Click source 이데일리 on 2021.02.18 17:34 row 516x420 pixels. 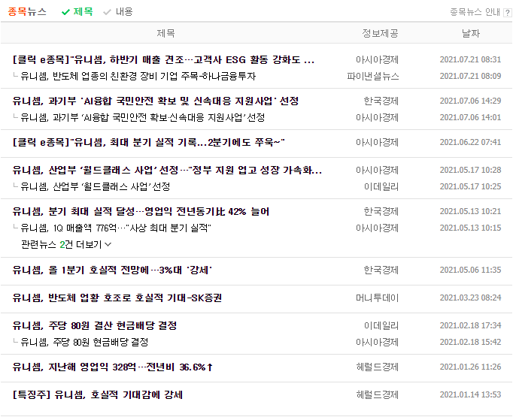point(381,325)
